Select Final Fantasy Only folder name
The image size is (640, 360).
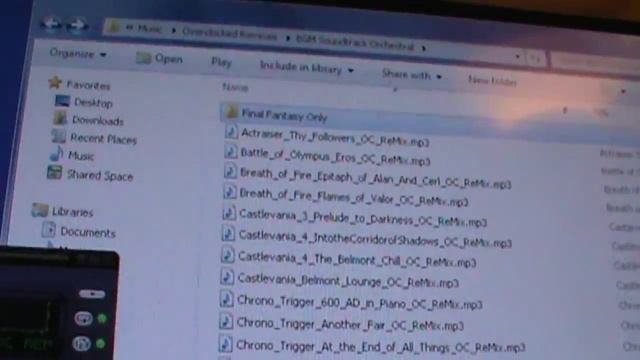tap(284, 116)
